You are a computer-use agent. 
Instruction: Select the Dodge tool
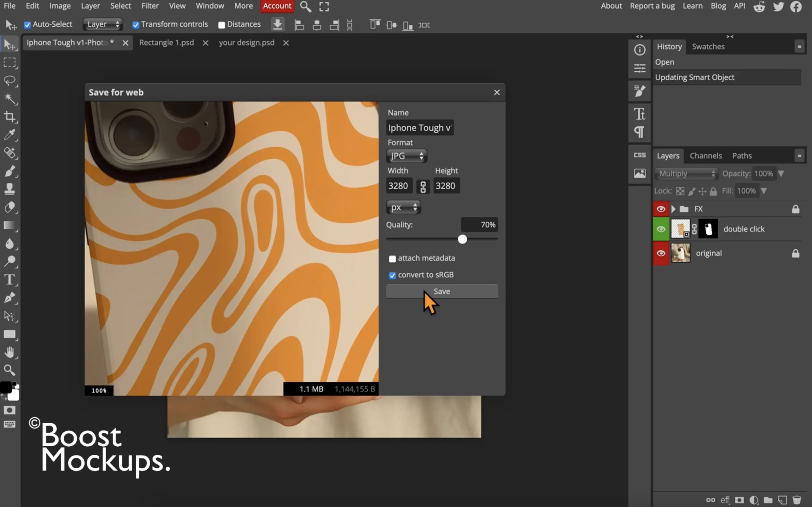(10, 261)
